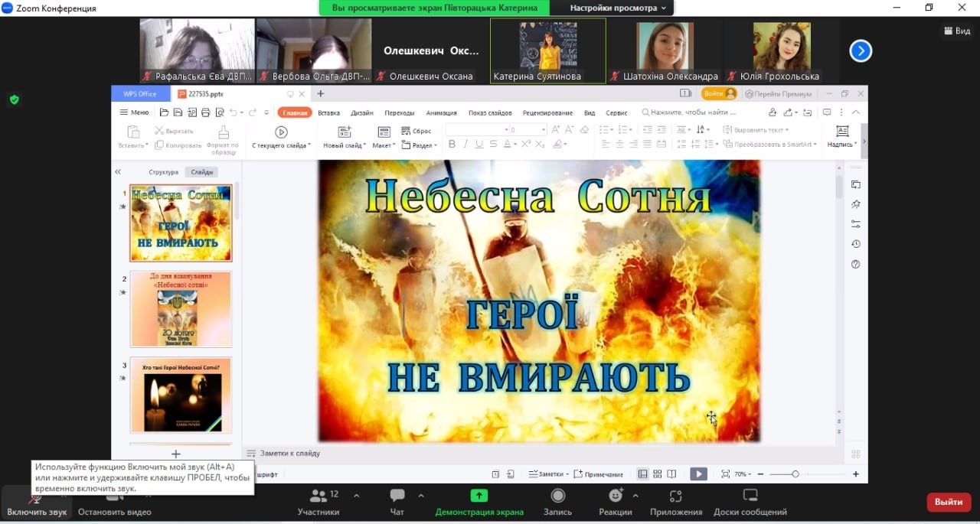Toggle the green encryption shield icon

tap(14, 99)
